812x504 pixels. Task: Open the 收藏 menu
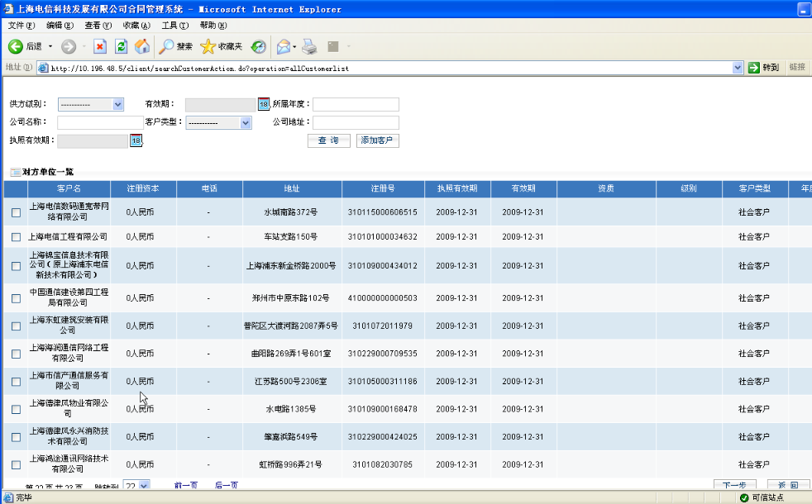136,26
